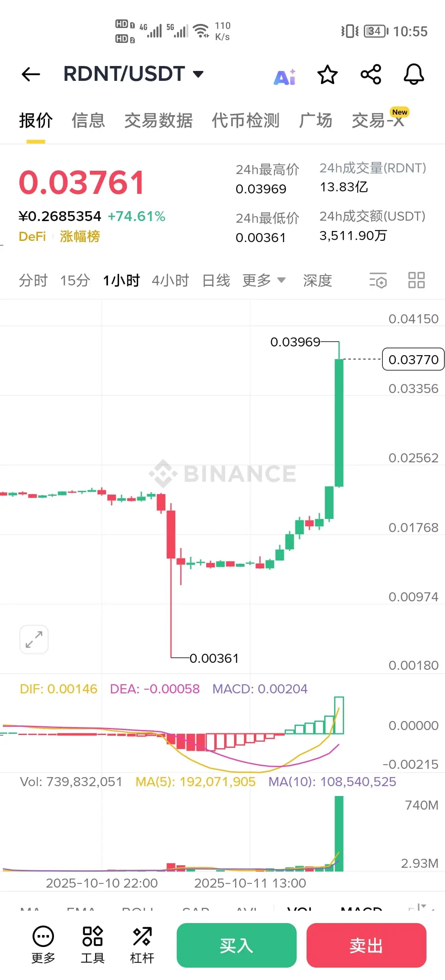The height and width of the screenshot is (980, 445).
Task: Open the grid layout icon
Action: click(416, 280)
